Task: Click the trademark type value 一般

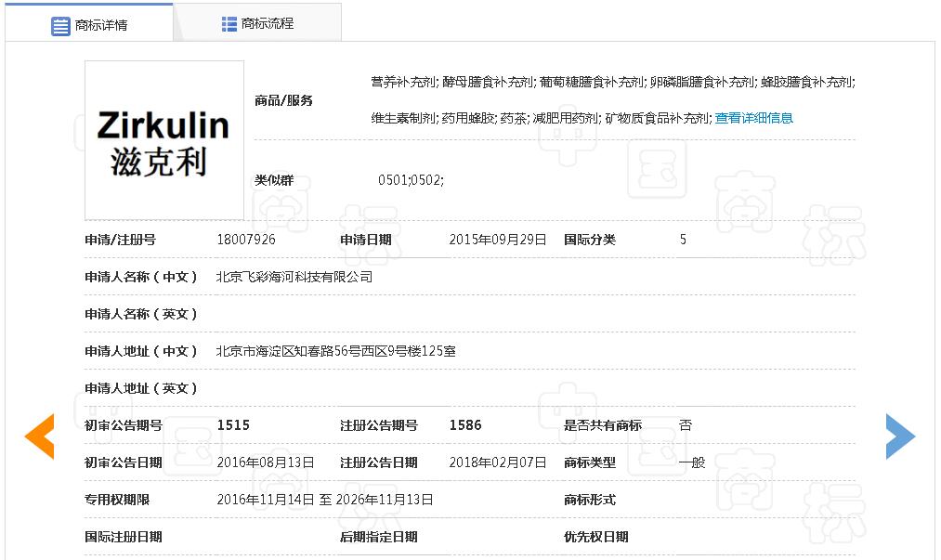Action: point(692,462)
